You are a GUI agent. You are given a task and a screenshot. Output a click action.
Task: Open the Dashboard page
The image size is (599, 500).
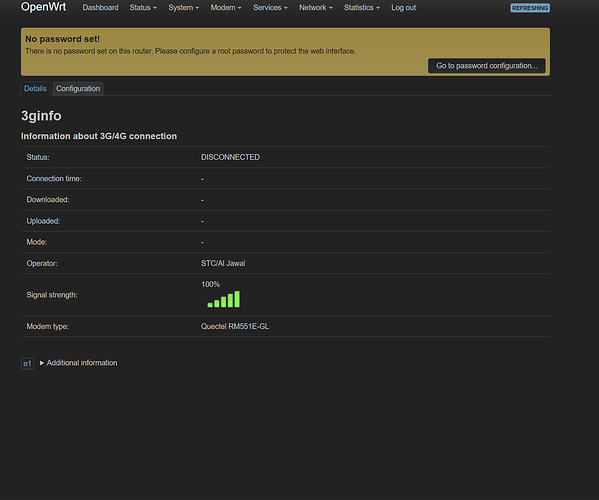[100, 8]
